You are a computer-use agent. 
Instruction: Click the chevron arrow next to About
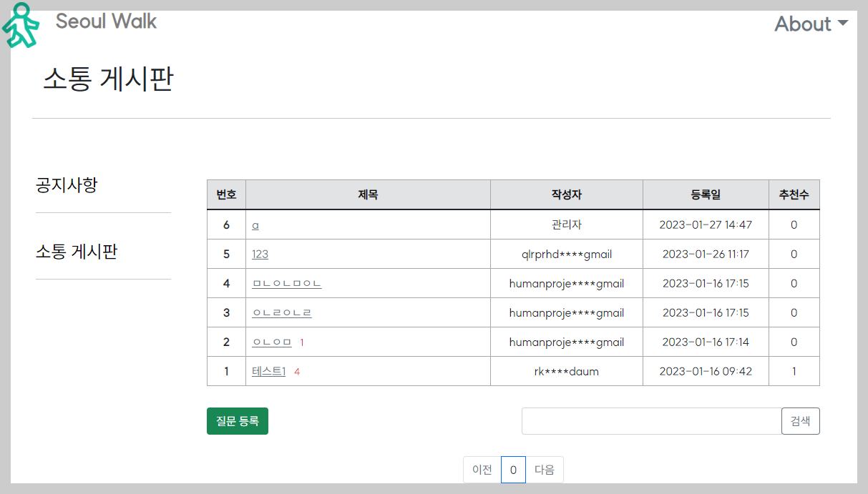click(843, 24)
